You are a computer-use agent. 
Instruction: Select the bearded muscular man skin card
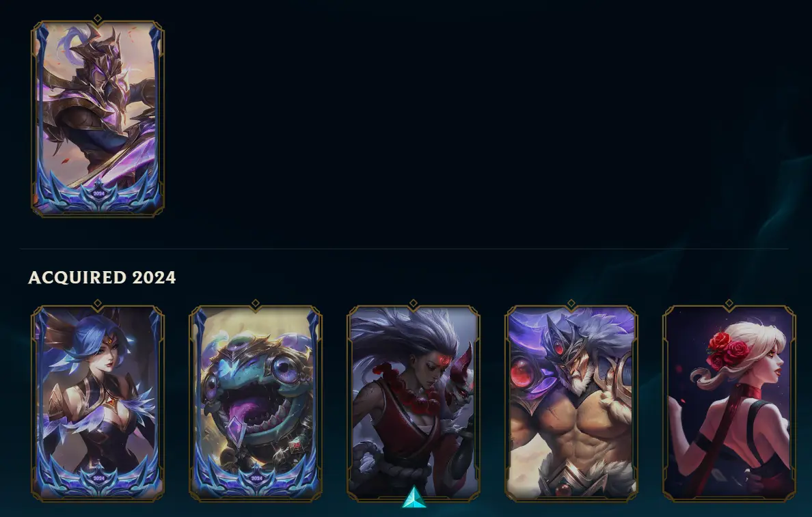point(571,404)
